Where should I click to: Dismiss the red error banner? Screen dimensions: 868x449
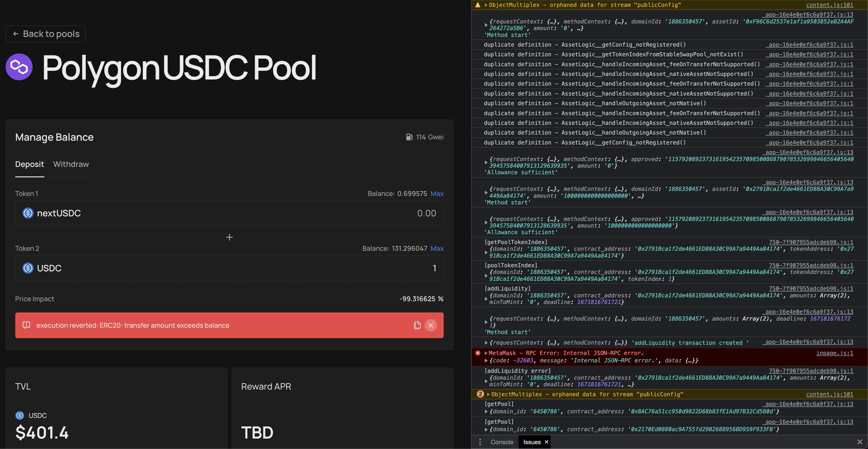[431, 325]
